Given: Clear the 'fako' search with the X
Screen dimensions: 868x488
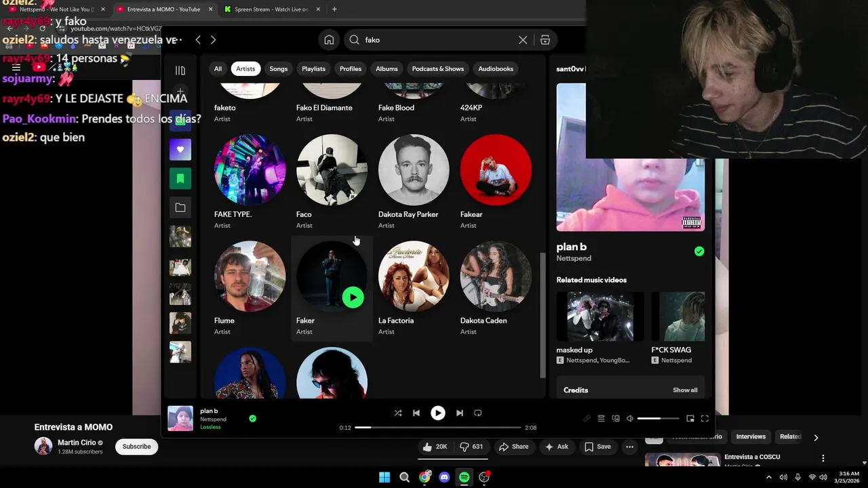Looking at the screenshot, I should [x=523, y=40].
